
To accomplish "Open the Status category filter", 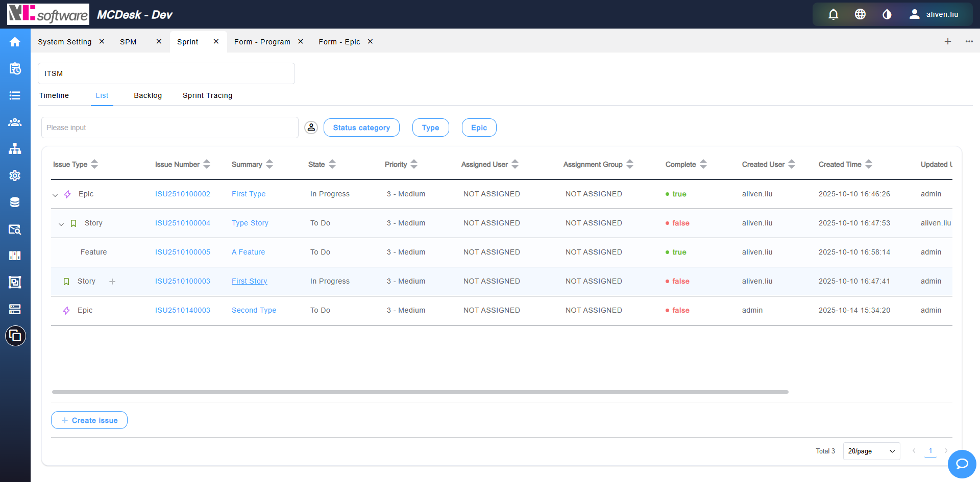I will coord(361,128).
